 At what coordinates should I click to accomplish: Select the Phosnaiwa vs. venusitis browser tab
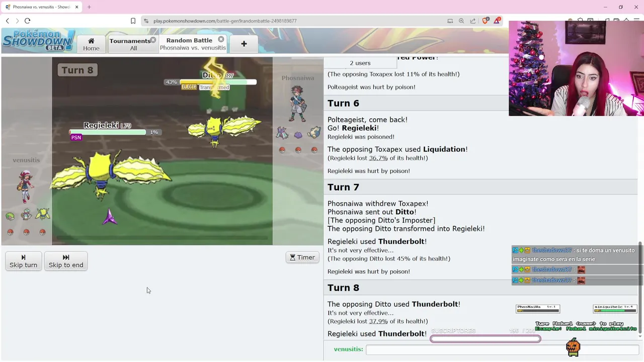pyautogui.click(x=42, y=7)
